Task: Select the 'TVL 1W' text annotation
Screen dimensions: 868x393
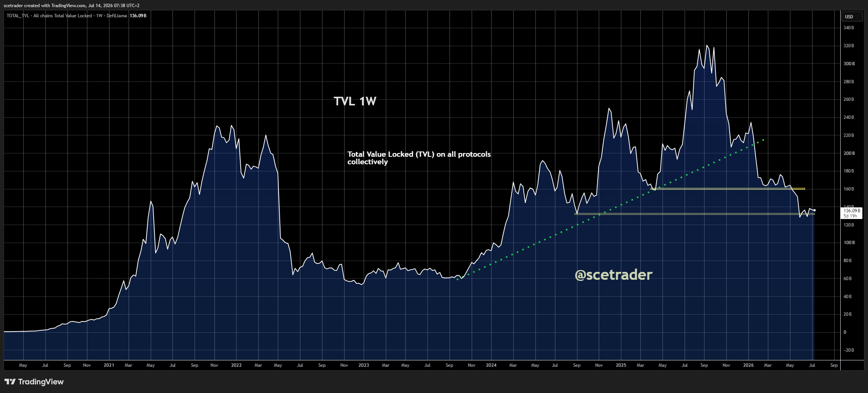Action: pos(355,101)
